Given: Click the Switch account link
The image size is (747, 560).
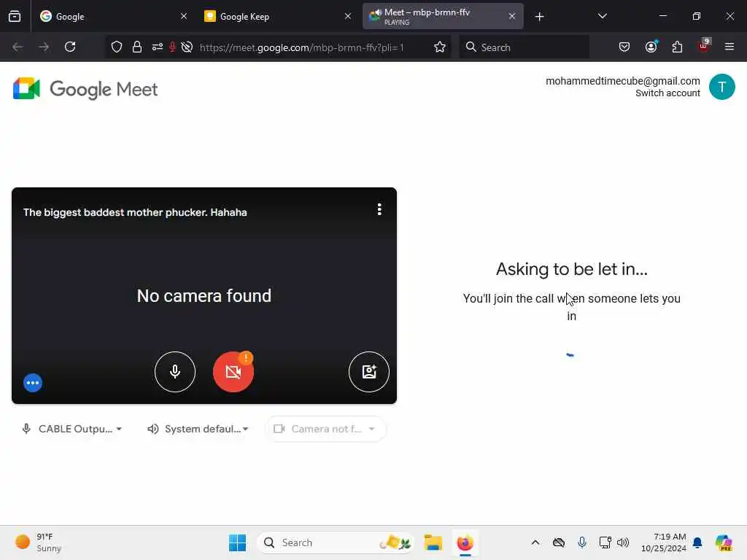Looking at the screenshot, I should (x=667, y=93).
